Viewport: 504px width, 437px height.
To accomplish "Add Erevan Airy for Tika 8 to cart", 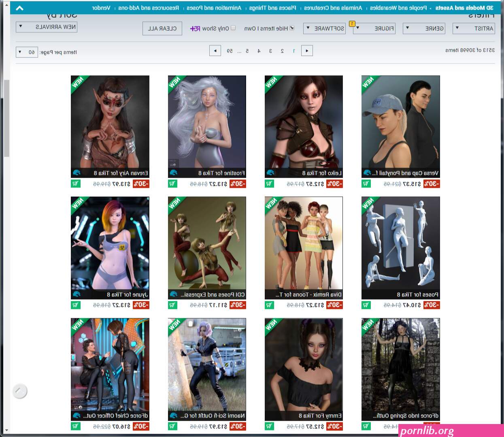I will tap(76, 183).
